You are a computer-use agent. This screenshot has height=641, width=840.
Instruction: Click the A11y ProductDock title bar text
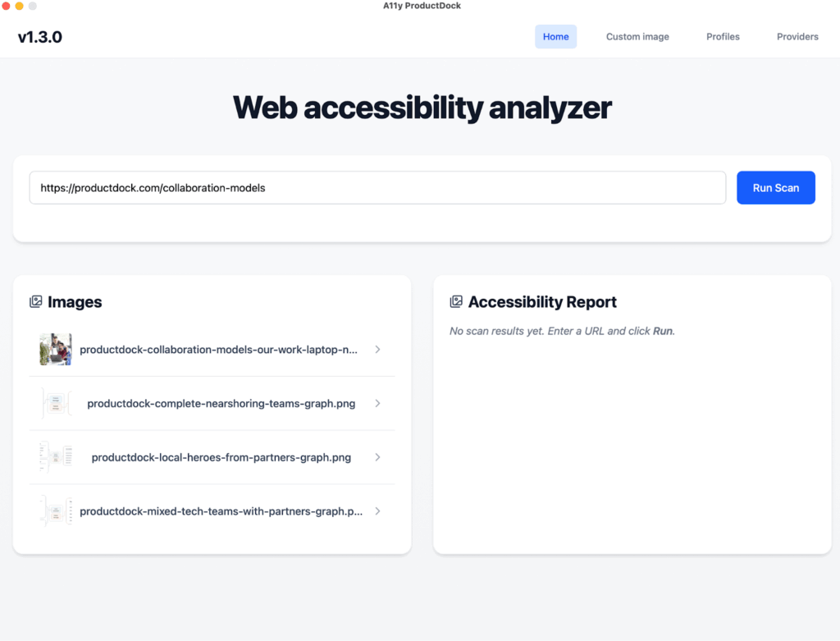tap(422, 5)
